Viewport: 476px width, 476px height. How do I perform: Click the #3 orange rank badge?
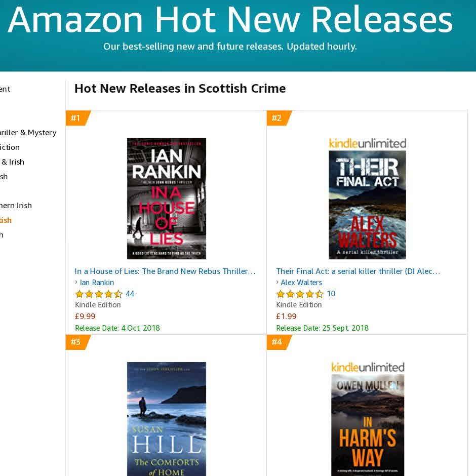(x=77, y=342)
